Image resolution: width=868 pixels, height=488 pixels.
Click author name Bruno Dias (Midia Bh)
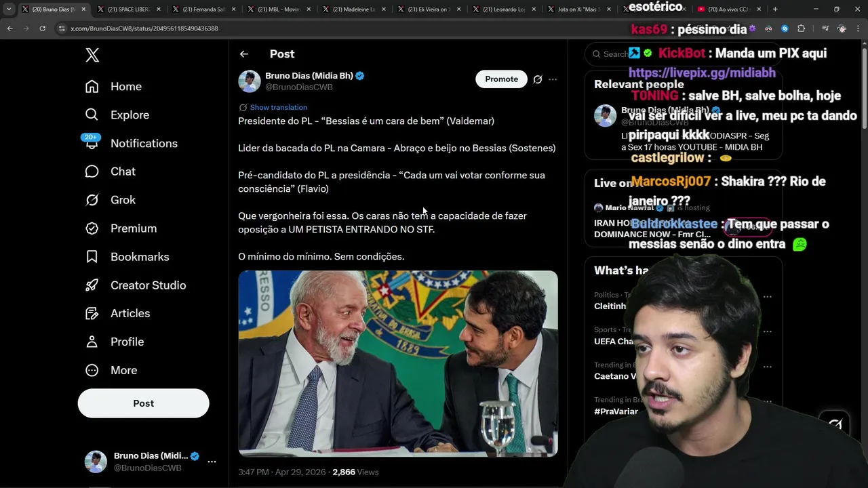[x=309, y=76]
